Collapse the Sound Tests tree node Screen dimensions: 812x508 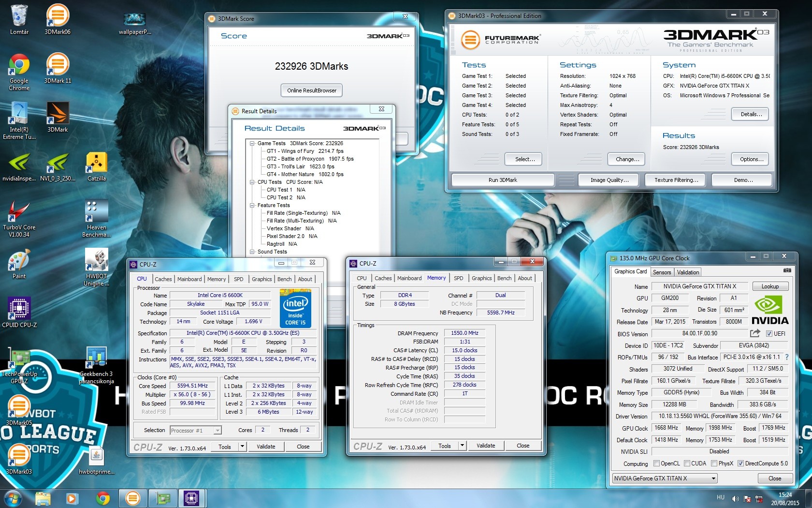(252, 252)
